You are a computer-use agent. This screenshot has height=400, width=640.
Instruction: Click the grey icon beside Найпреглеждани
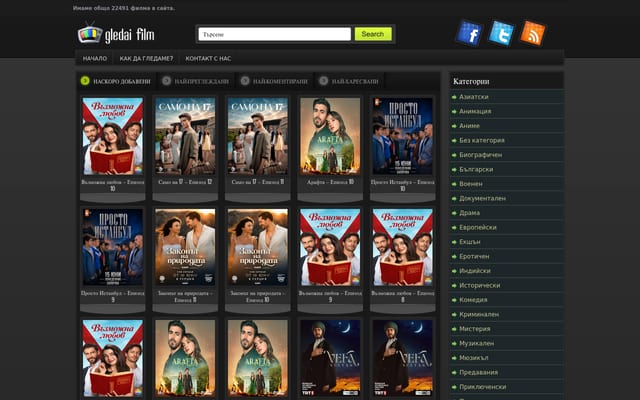click(x=166, y=81)
